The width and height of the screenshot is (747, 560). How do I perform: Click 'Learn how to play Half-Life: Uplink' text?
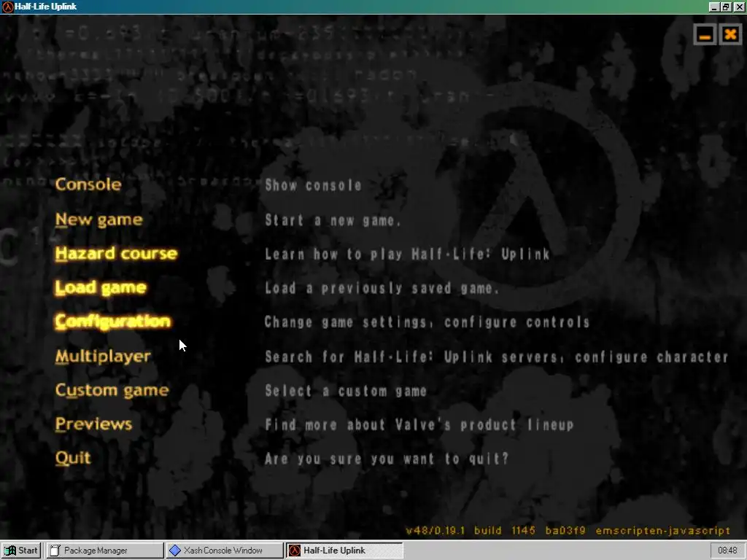click(x=407, y=254)
